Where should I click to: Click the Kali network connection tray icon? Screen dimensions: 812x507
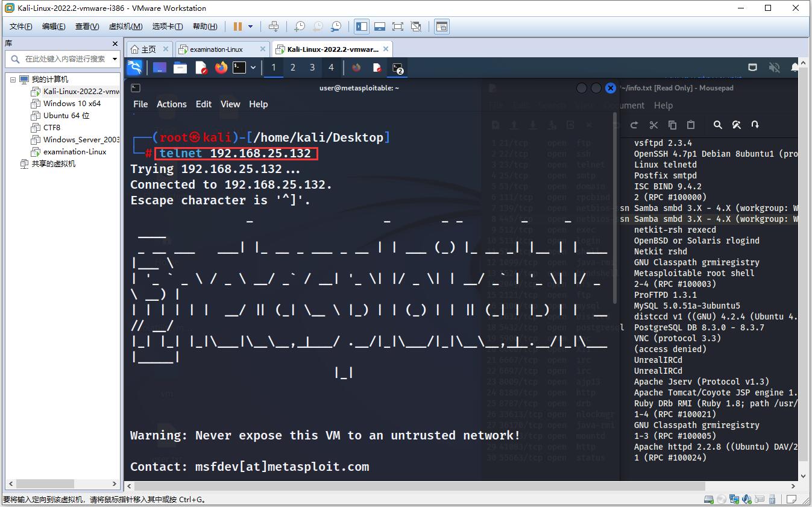[x=753, y=68]
